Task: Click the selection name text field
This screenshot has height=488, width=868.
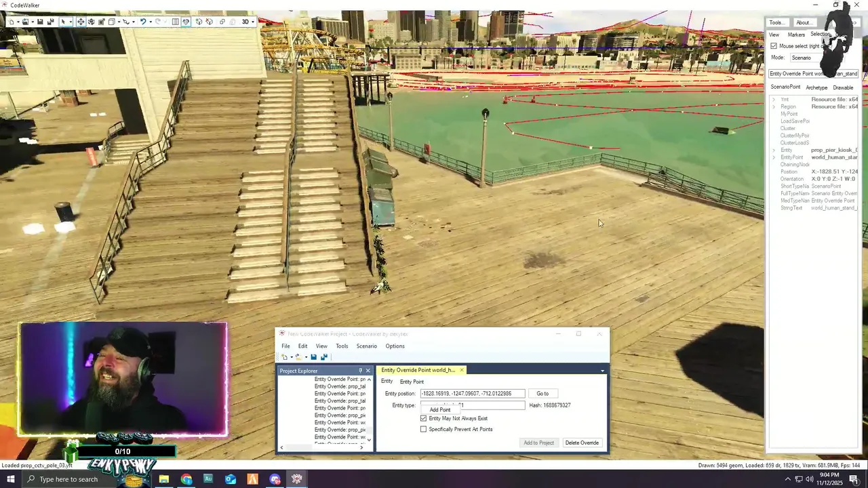Action: tap(814, 73)
